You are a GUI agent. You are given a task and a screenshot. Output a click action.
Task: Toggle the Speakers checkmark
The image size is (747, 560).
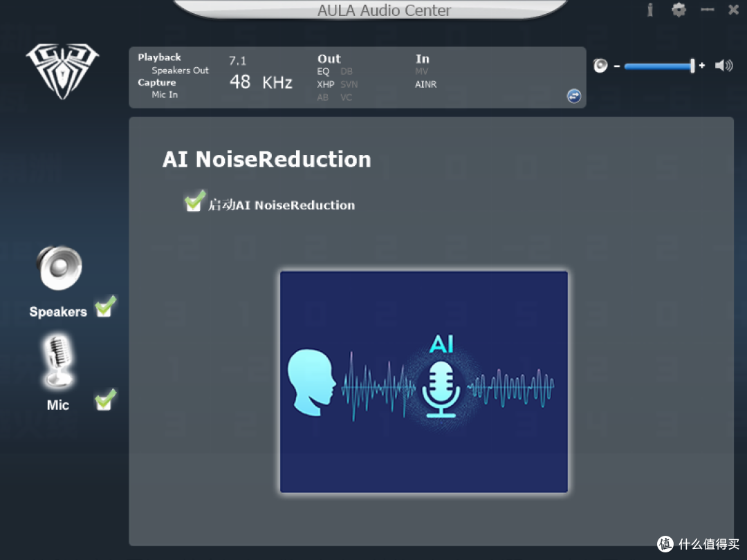105,306
